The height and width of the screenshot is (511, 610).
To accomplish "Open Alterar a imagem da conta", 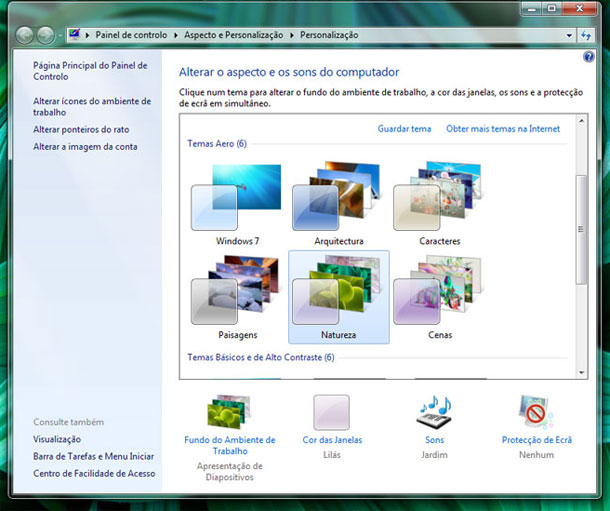I will [x=85, y=147].
